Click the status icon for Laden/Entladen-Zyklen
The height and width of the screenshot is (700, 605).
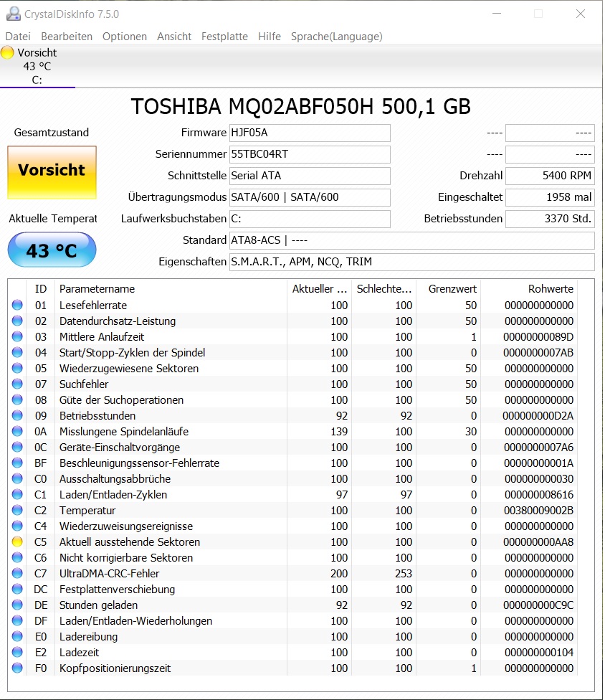coord(17,494)
